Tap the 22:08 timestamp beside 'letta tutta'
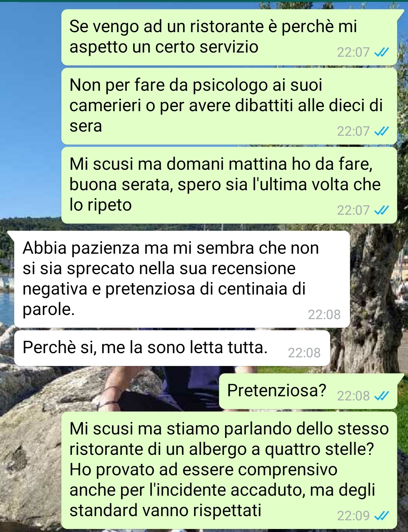This screenshot has width=408, height=532. [x=304, y=353]
